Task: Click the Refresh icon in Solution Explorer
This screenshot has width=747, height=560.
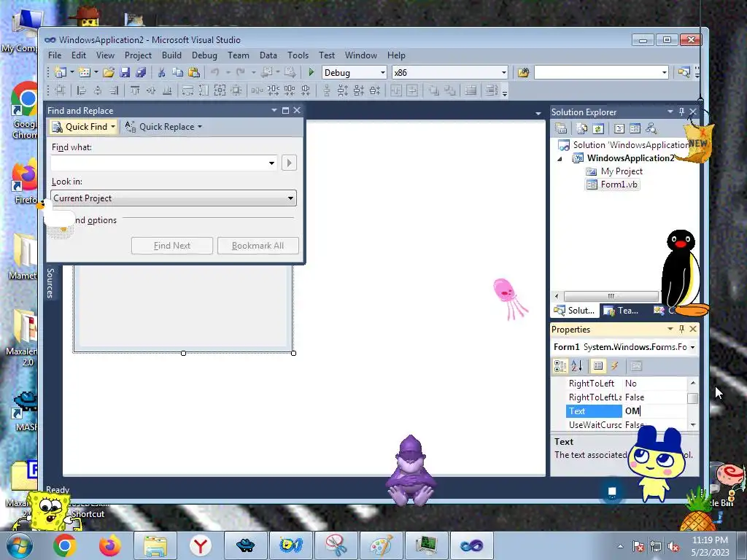Action: click(598, 128)
